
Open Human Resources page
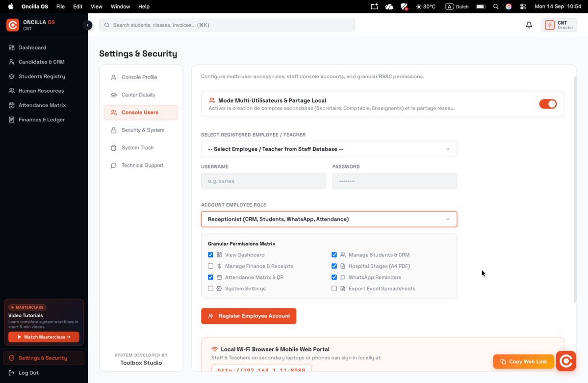tap(44, 91)
